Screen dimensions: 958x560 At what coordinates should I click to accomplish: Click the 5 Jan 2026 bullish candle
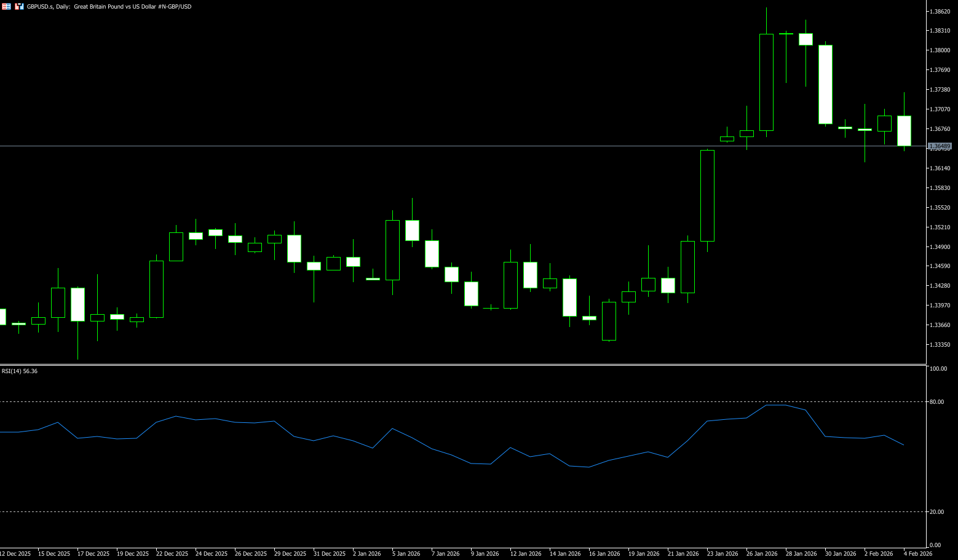392,250
